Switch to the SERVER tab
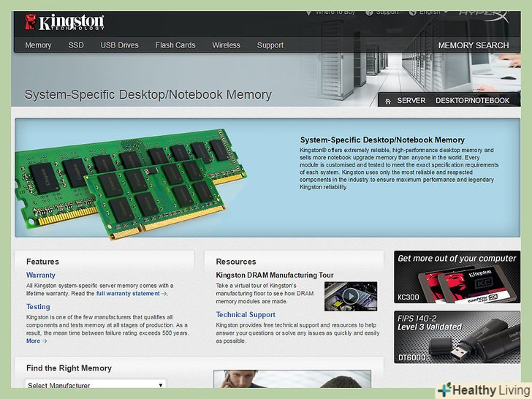532x399 pixels. [x=411, y=101]
